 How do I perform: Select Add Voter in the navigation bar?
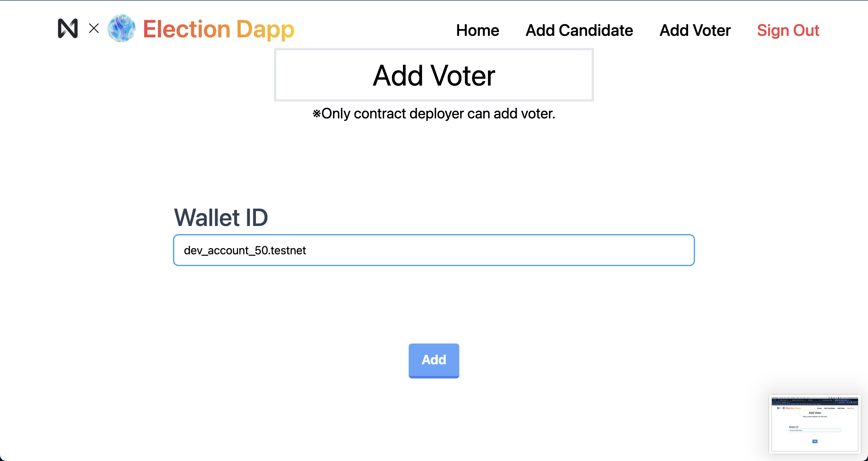(x=695, y=30)
